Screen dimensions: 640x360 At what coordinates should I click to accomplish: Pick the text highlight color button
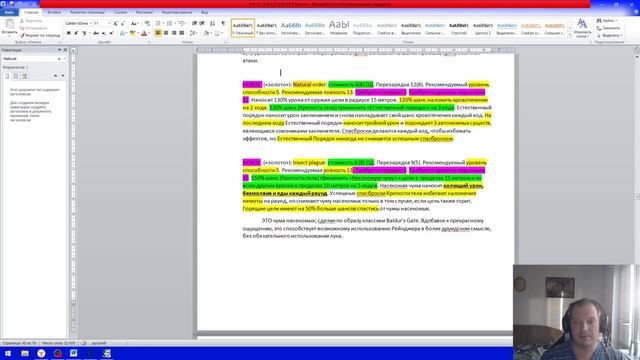tap(132, 33)
